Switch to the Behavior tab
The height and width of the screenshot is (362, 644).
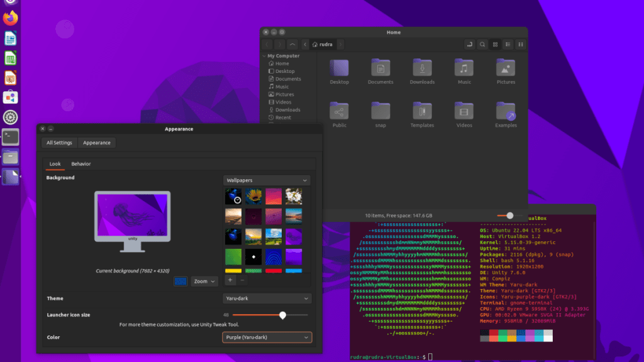(81, 163)
